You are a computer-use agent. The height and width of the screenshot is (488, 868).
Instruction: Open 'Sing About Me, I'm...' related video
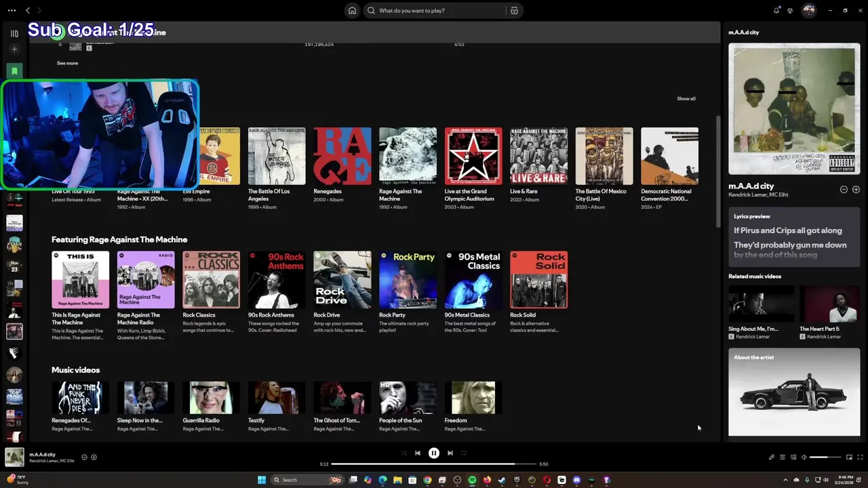click(x=761, y=312)
